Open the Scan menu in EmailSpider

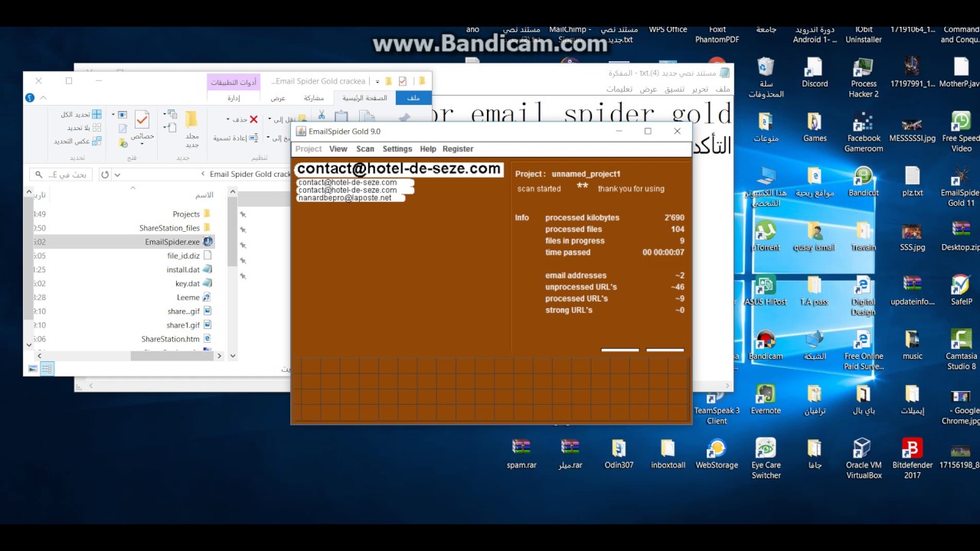[365, 149]
